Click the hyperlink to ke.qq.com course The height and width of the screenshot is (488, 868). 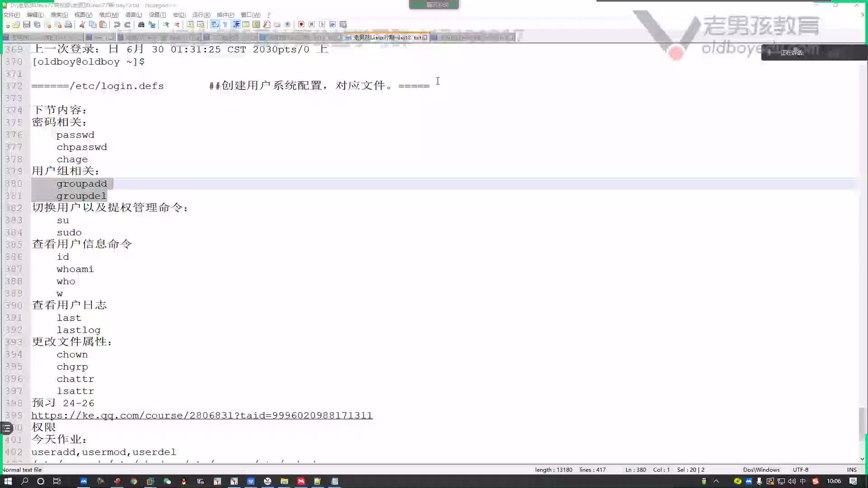coord(202,415)
